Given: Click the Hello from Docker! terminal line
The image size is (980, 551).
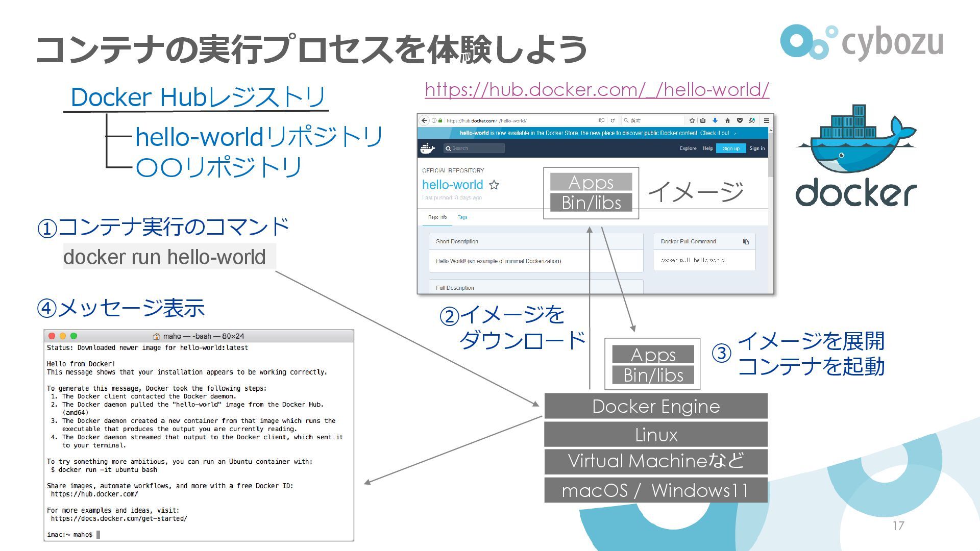Looking at the screenshot, I should (x=81, y=364).
